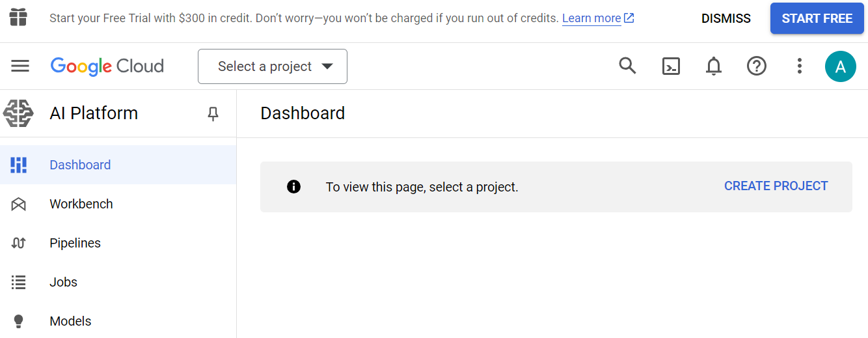Screen dimensions: 868x338
Task: Click the AI Platform brain logo
Action: pyautogui.click(x=18, y=113)
